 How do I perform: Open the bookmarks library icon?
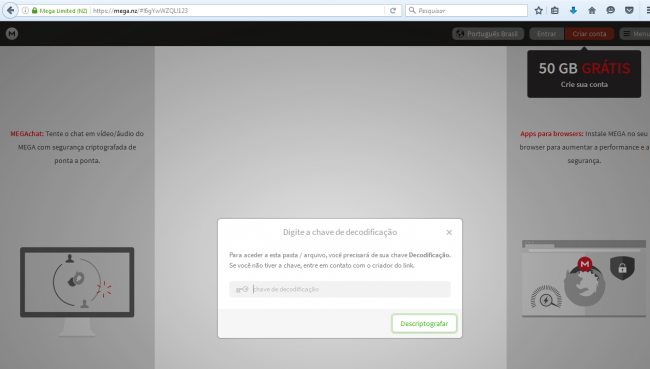click(x=555, y=10)
